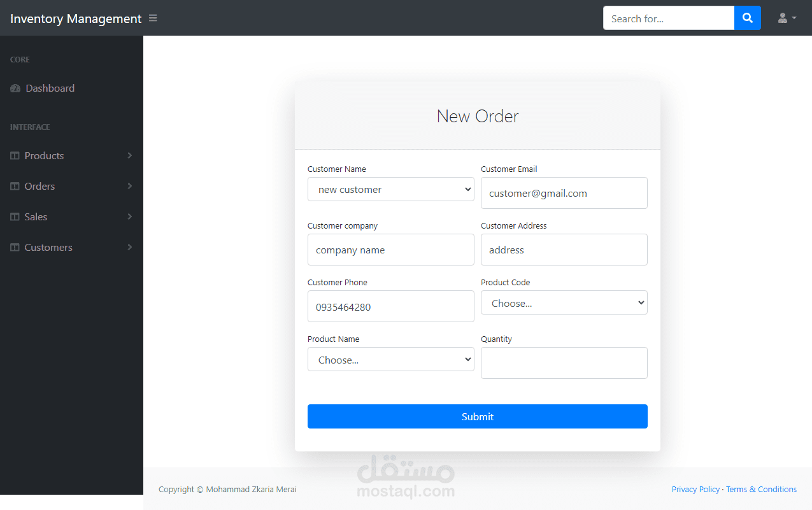Image resolution: width=812 pixels, height=510 pixels.
Task: Click the Customer Email input field
Action: point(564,193)
